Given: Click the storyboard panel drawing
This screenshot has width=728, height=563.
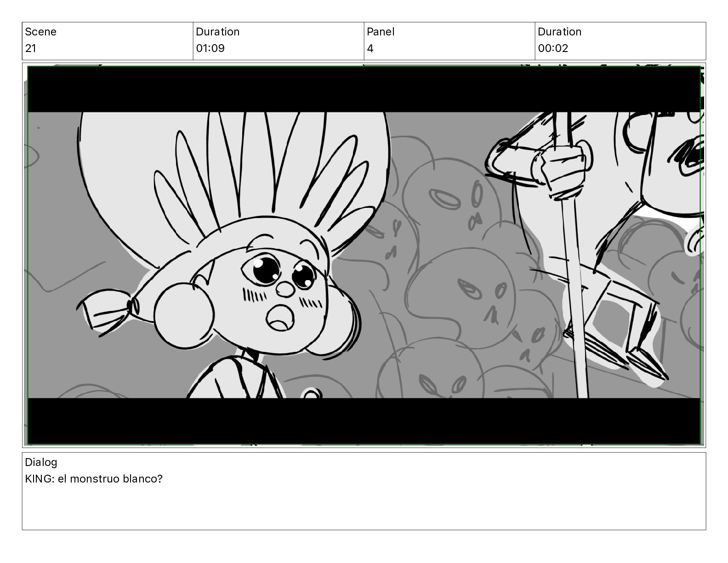Looking at the screenshot, I should coord(364,255).
